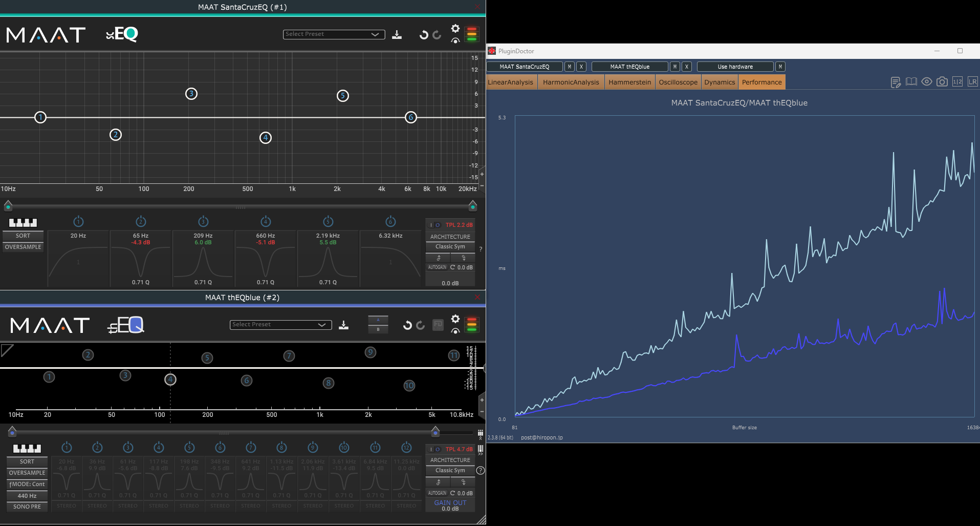Open thEQblue Classic Sym architecture selector
Screen dimensions: 980x526
[450, 470]
